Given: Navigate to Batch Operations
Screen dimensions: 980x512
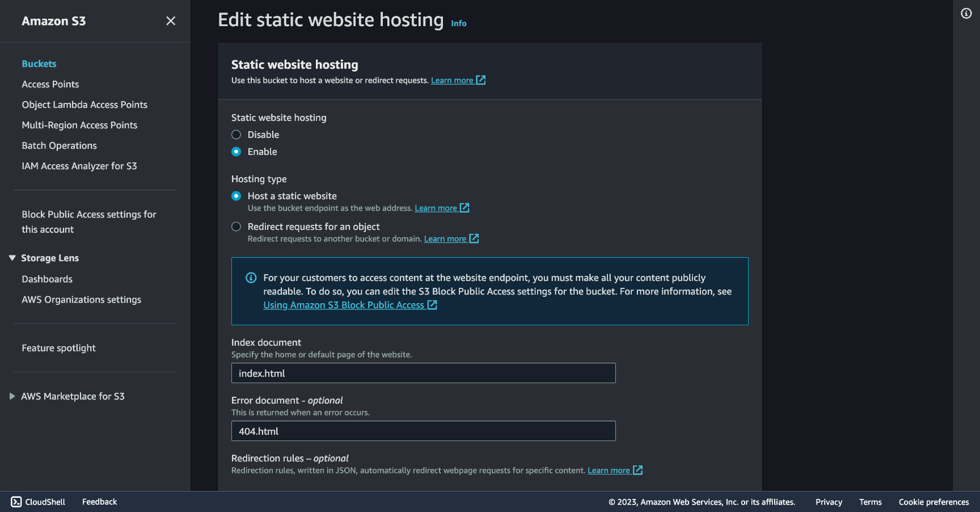Looking at the screenshot, I should (x=60, y=145).
